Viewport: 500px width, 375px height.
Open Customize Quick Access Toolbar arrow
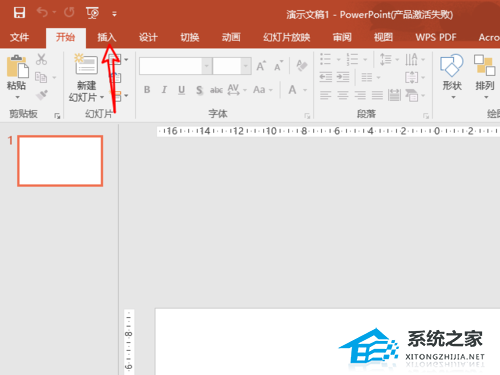114,14
